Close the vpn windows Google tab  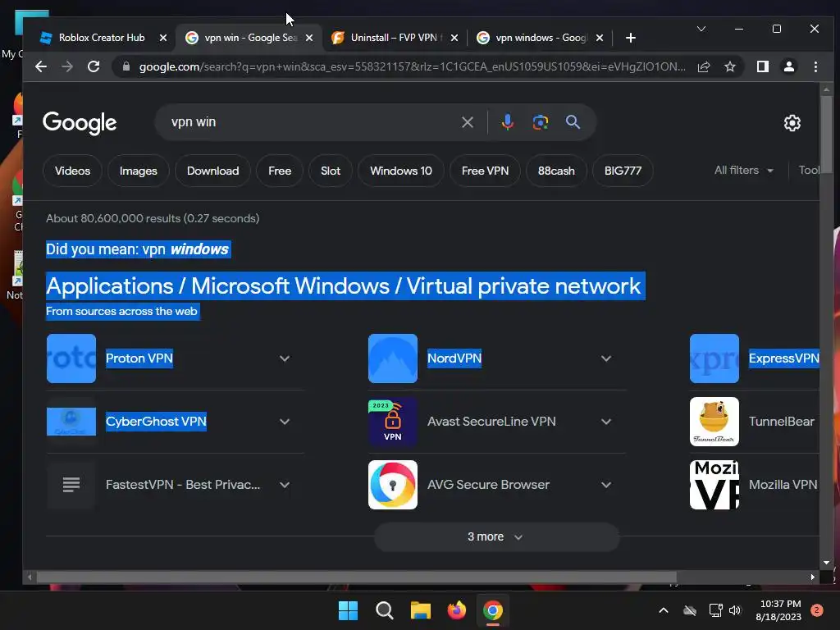click(x=600, y=38)
